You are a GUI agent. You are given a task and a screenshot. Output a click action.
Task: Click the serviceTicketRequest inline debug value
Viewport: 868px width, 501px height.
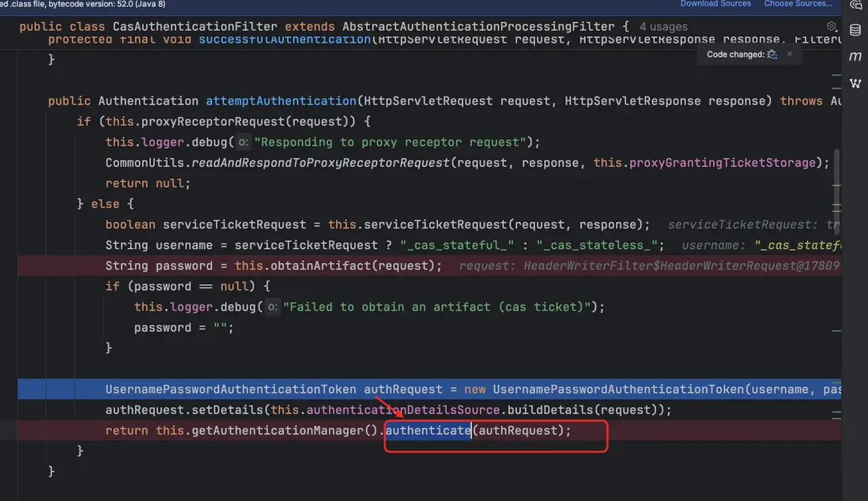[x=754, y=224]
